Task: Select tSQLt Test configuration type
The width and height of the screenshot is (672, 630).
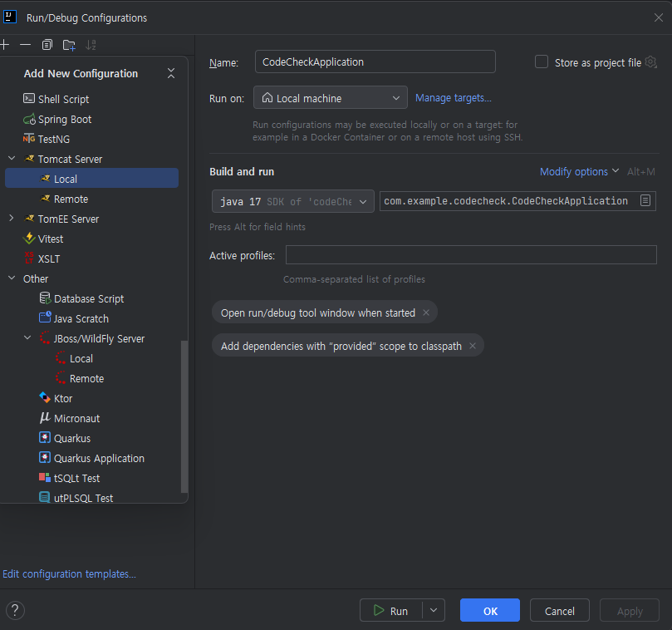Action: (91, 478)
